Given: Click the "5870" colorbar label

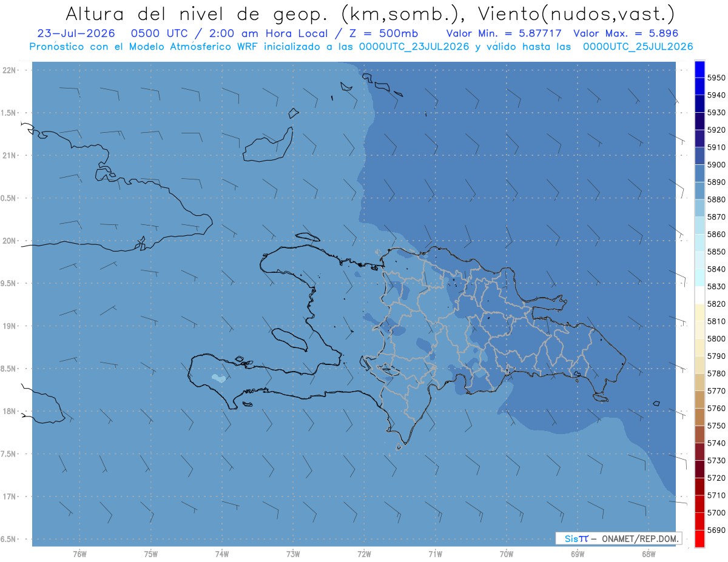Looking at the screenshot, I should (x=716, y=217).
